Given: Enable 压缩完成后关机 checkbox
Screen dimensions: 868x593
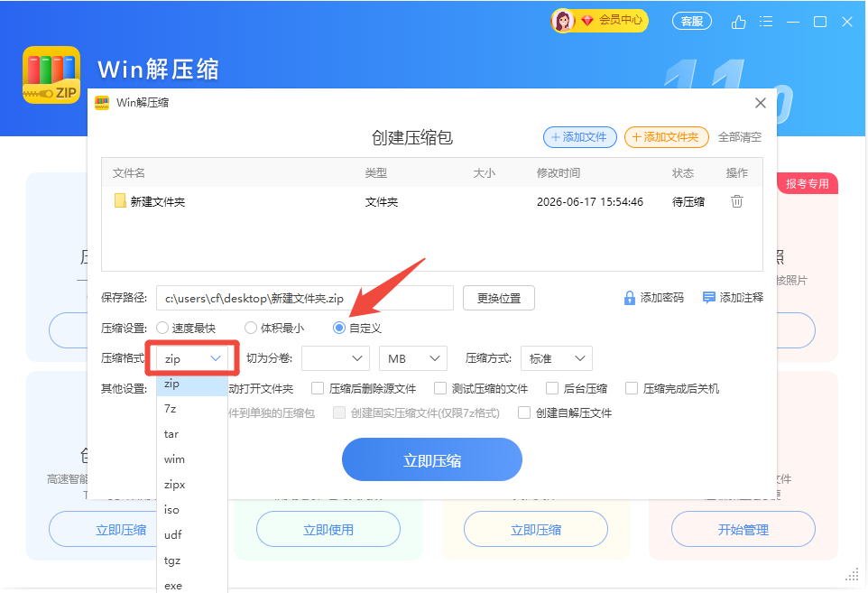Looking at the screenshot, I should tap(631, 388).
